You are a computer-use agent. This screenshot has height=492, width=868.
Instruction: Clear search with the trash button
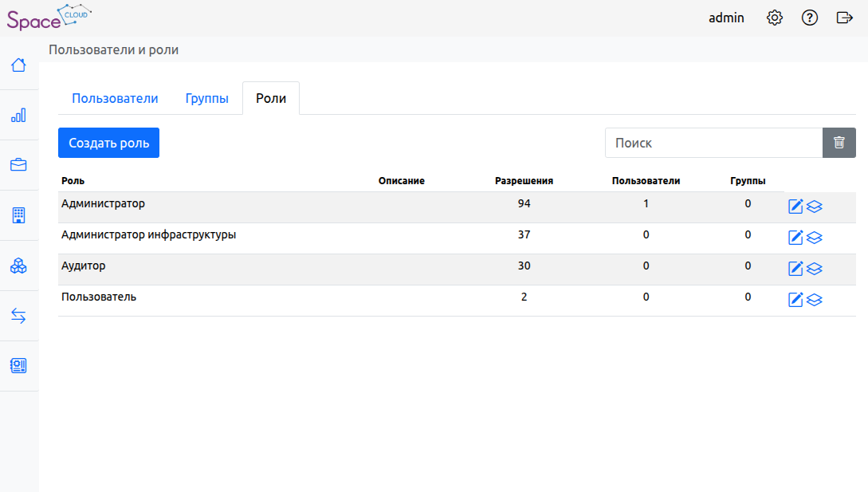coord(839,143)
